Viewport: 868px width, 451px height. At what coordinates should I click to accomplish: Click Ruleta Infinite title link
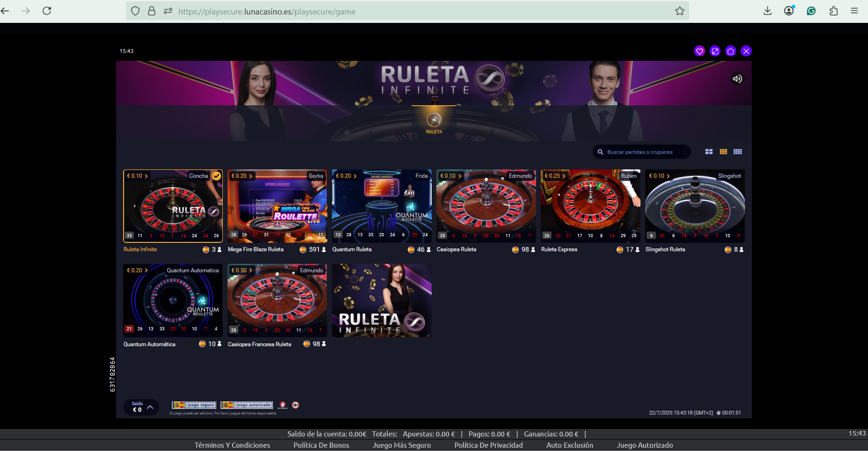[140, 249]
